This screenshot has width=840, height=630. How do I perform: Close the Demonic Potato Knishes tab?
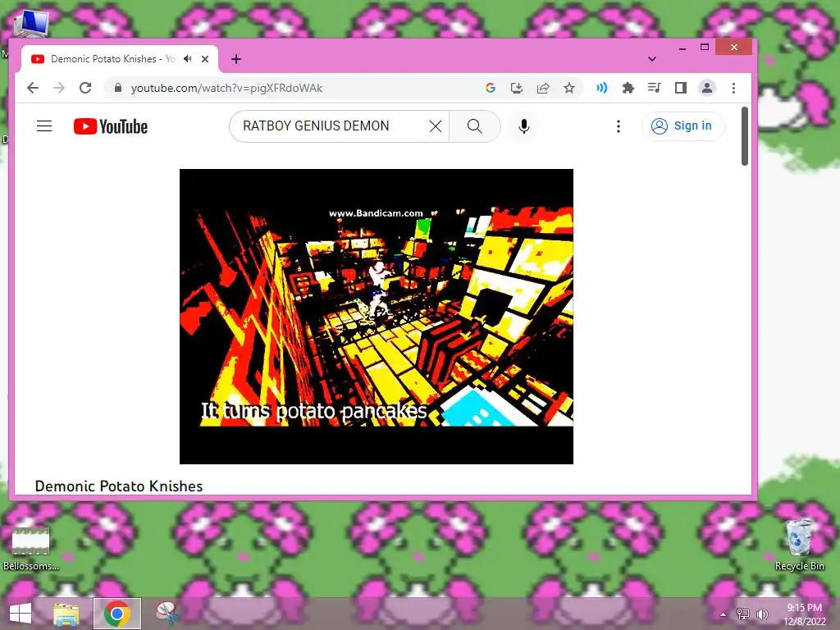[204, 59]
